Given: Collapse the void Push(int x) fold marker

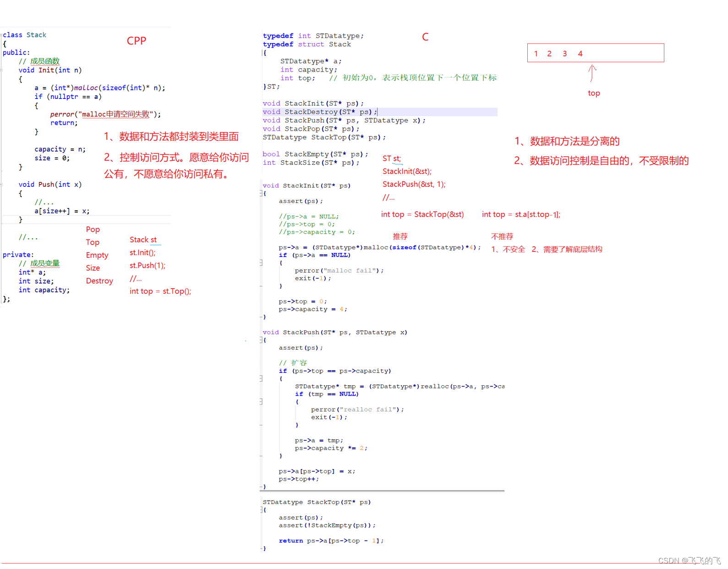Looking at the screenshot, I should (x=1, y=184).
